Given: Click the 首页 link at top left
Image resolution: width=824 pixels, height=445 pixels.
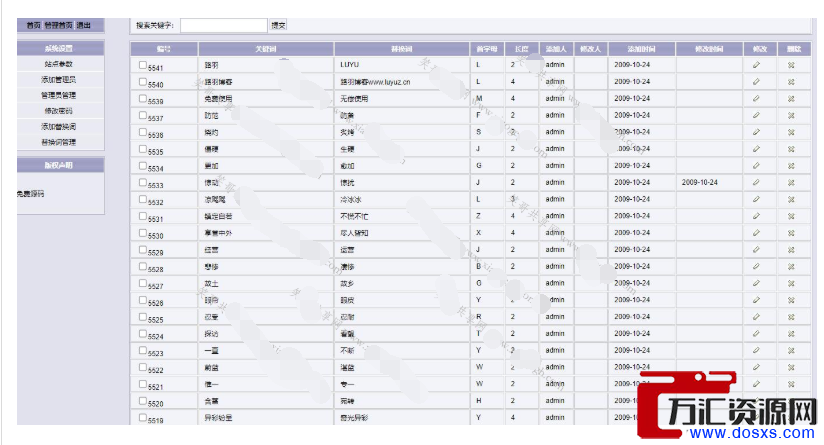Looking at the screenshot, I should 34,25.
